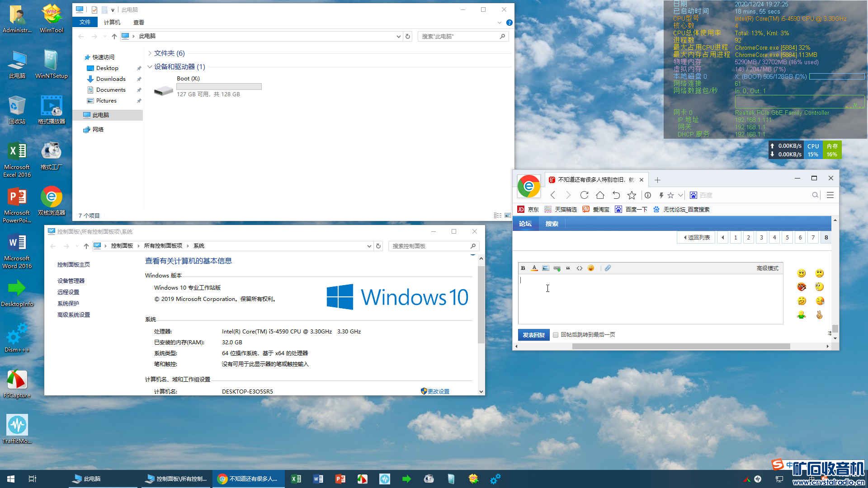The image size is (868, 488).
Task: Insert a quote block with the quote icon
Action: click(x=568, y=268)
